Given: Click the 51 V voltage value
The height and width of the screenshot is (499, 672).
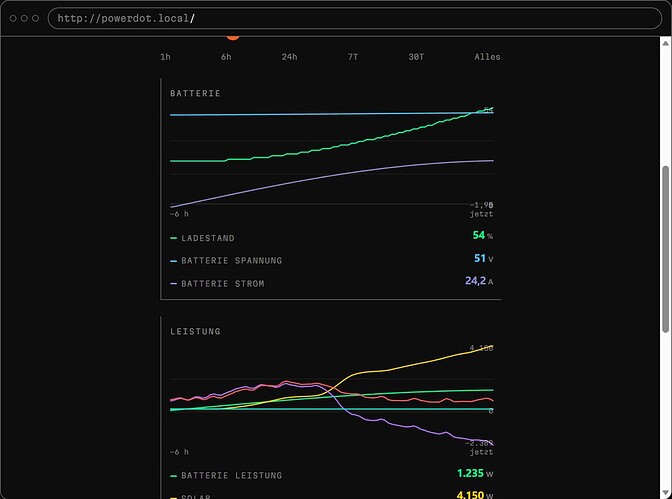Looking at the screenshot, I should (x=483, y=259).
